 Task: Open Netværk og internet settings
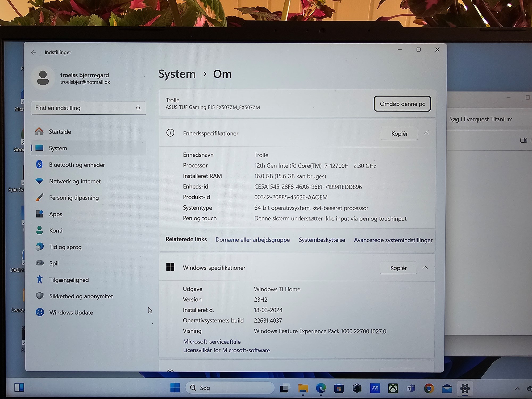coord(88,181)
